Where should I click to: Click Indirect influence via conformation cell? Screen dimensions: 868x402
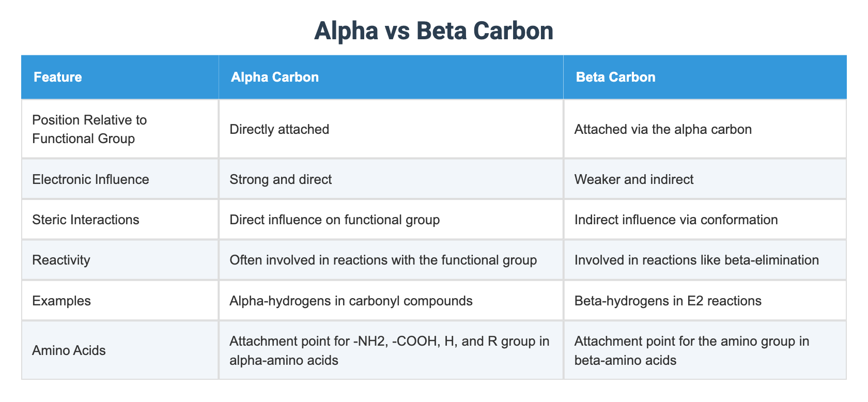(705, 219)
